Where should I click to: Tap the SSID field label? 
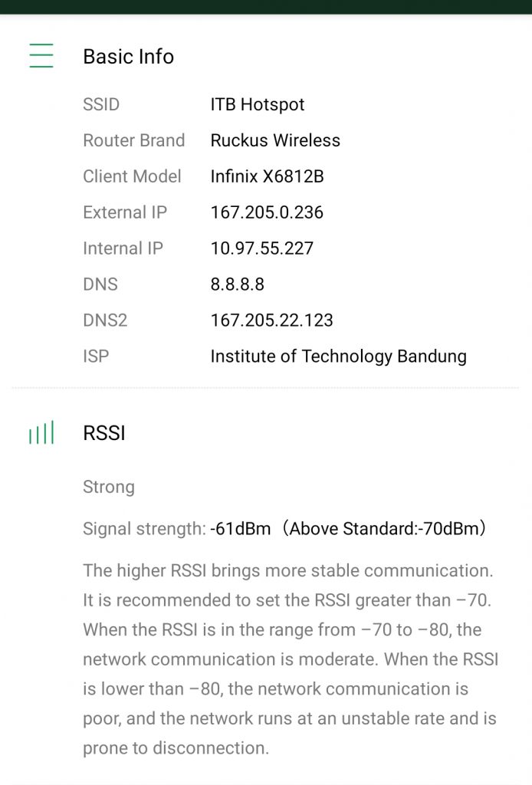point(101,104)
